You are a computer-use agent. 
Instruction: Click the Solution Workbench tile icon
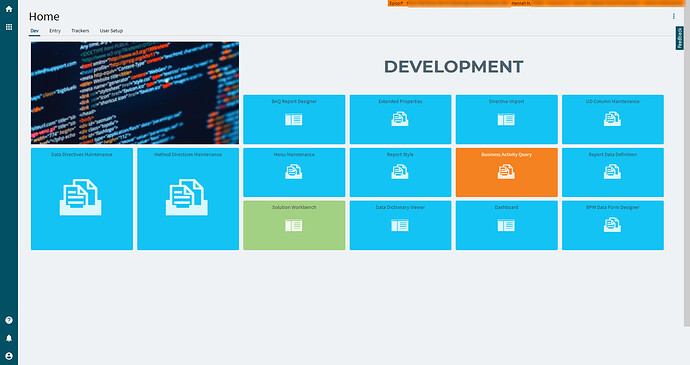pyautogui.click(x=294, y=225)
